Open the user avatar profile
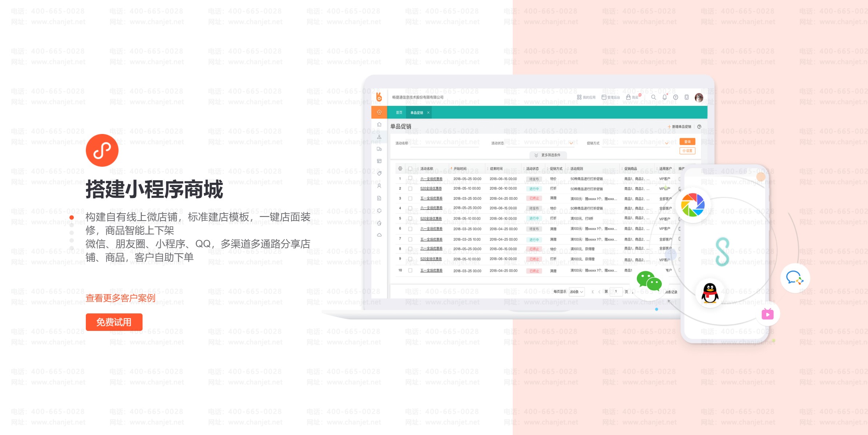The image size is (868, 435). 699,98
